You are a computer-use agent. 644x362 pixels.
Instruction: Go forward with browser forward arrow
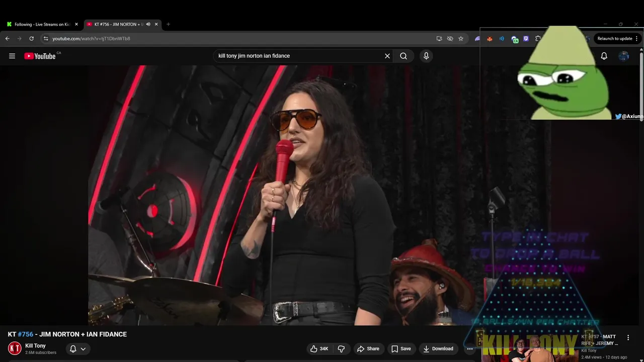[x=19, y=39]
